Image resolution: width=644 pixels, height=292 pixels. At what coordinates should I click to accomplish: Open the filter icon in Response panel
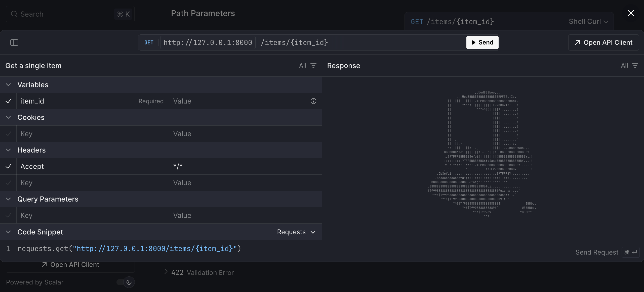click(x=636, y=65)
